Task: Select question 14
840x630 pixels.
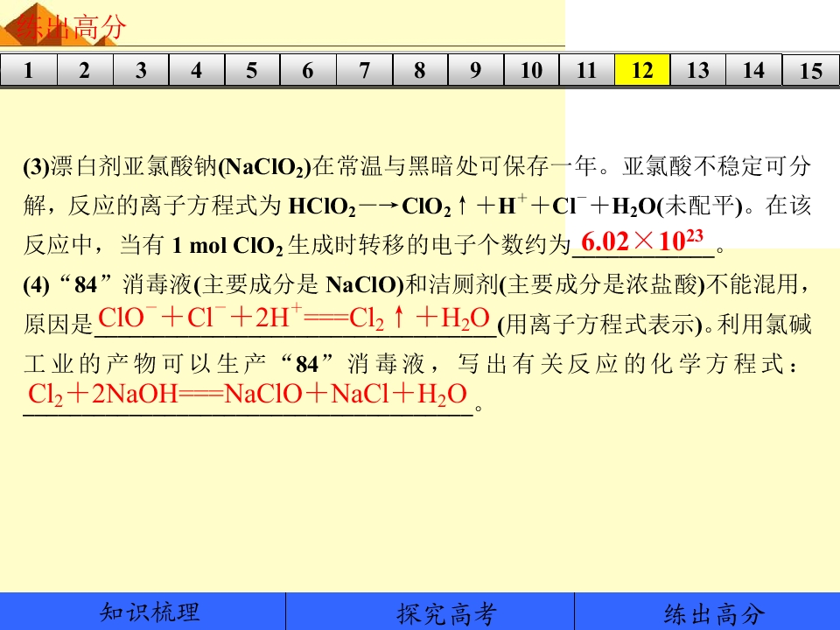Action: (x=753, y=70)
